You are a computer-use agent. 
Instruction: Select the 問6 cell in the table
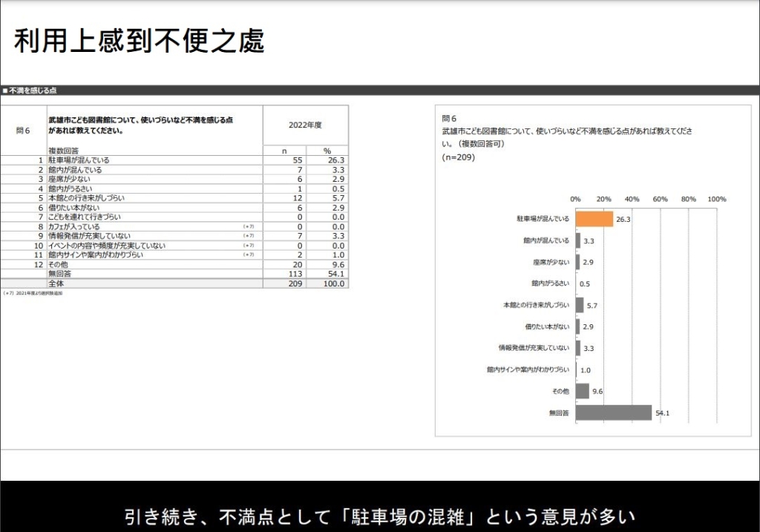(23, 130)
